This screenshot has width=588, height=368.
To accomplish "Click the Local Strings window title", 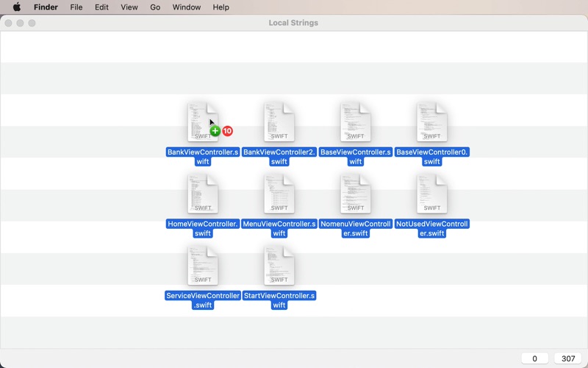I will coord(293,23).
